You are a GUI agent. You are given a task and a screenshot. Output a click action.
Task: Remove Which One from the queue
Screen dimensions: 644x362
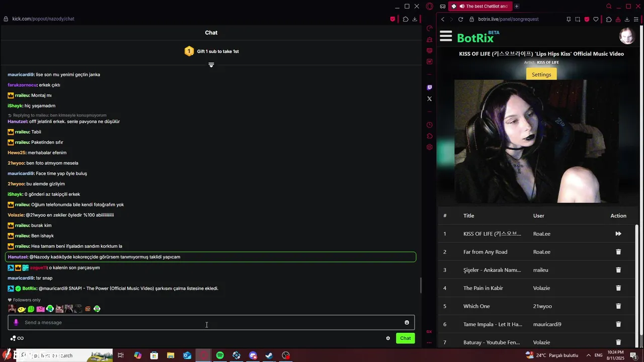point(618,306)
